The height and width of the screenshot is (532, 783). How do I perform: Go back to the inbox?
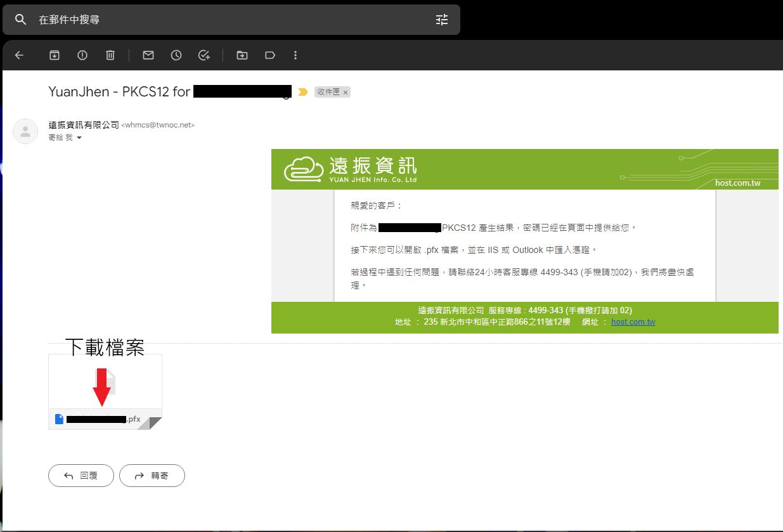(19, 55)
